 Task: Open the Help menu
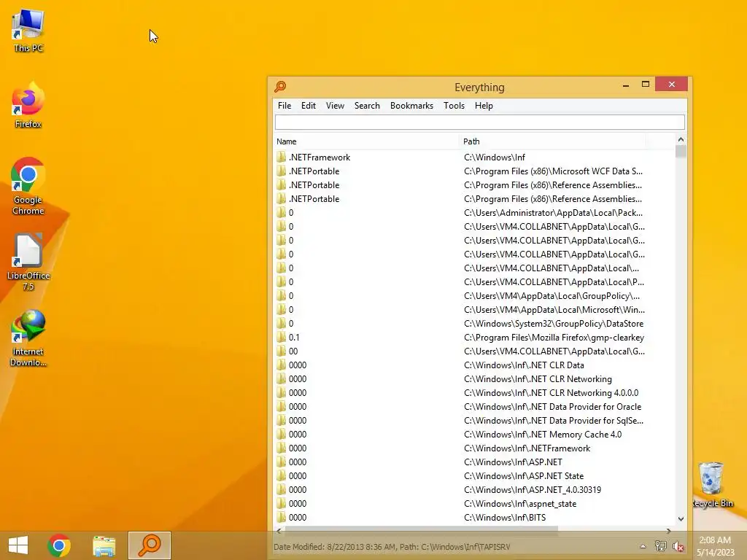(484, 106)
